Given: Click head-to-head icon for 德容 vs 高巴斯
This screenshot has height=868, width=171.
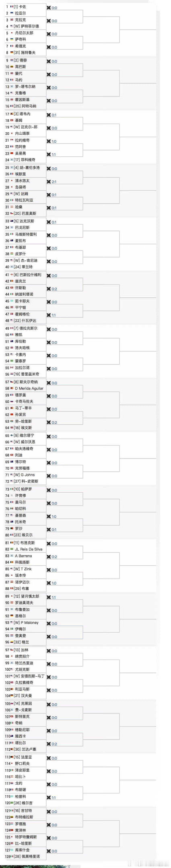Looking at the screenshot, I should (48, 61).
